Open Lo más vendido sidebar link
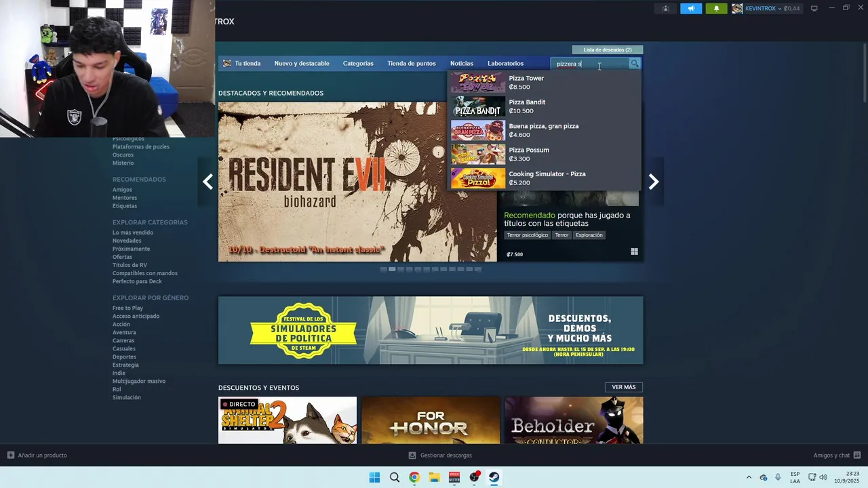Image resolution: width=868 pixels, height=488 pixels. click(133, 232)
